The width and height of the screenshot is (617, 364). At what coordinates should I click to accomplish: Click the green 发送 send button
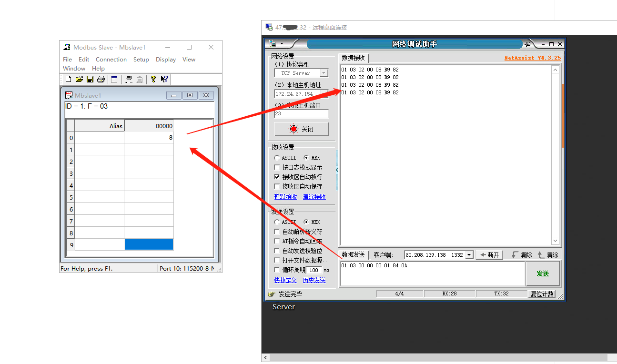point(543,273)
